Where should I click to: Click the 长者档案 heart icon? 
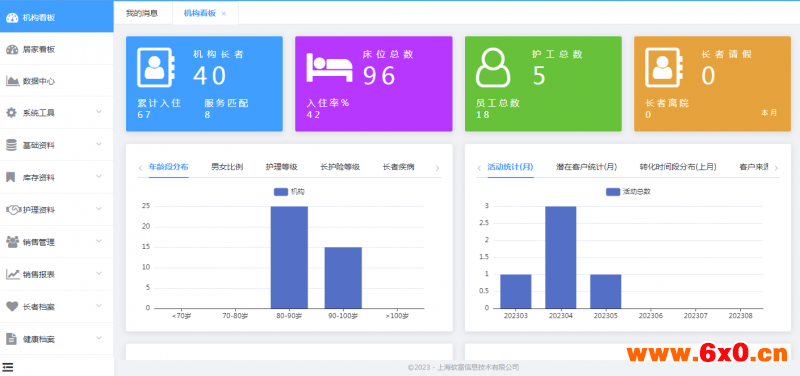[x=12, y=307]
